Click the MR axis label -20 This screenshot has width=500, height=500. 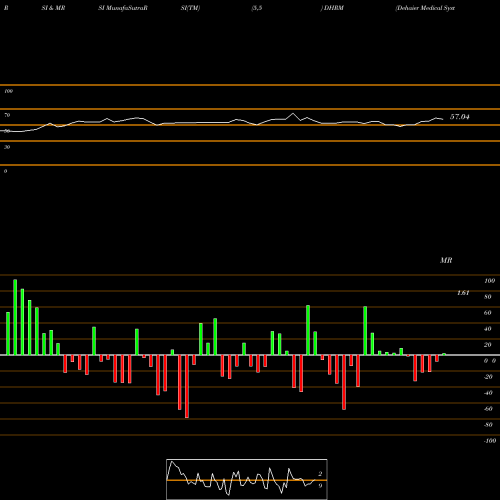click(488, 377)
